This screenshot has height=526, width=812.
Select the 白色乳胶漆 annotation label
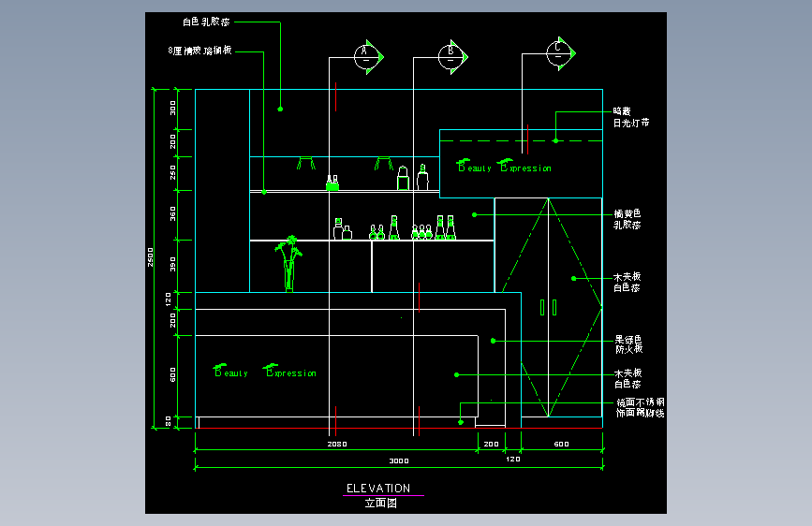pyautogui.click(x=206, y=22)
